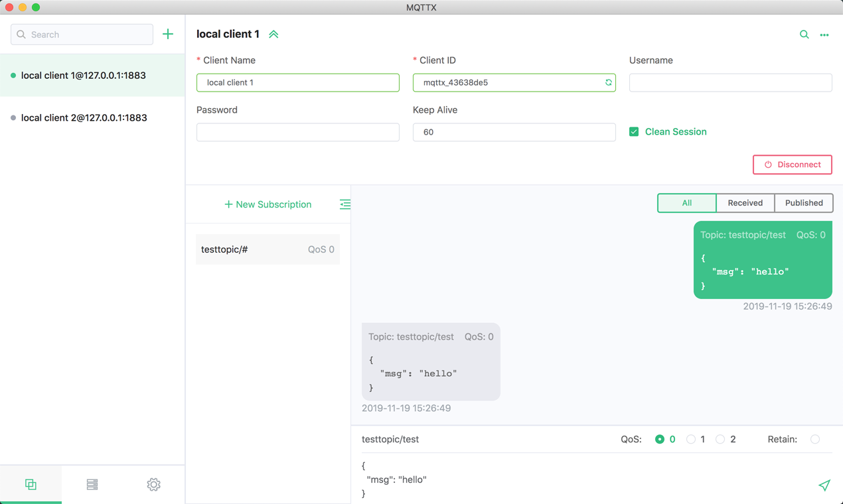Select QoS 1 radio button
This screenshot has width=843, height=504.
click(691, 439)
